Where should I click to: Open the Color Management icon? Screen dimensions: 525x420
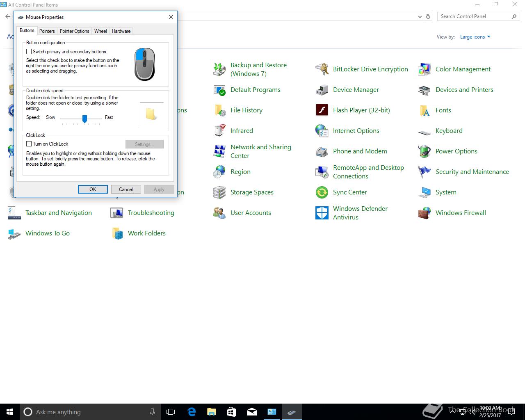coord(425,69)
